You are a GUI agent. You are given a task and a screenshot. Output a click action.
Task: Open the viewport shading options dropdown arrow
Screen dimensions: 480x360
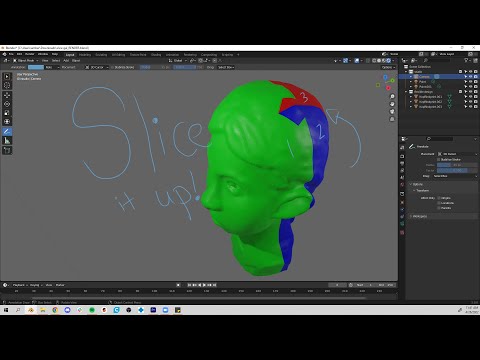393,61
